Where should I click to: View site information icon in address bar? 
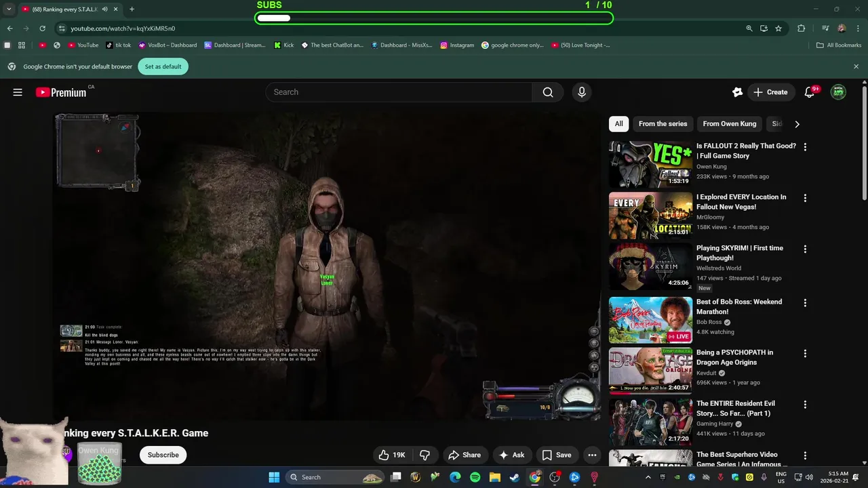[62, 28]
